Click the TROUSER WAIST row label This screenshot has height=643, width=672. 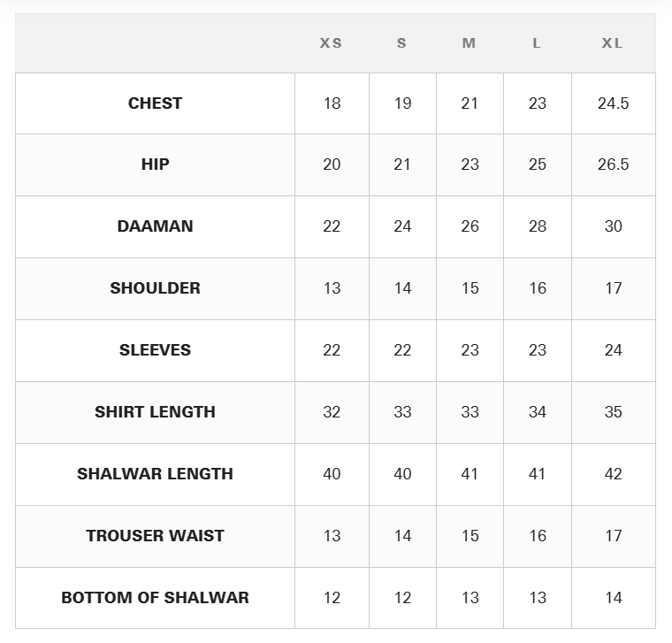click(155, 536)
